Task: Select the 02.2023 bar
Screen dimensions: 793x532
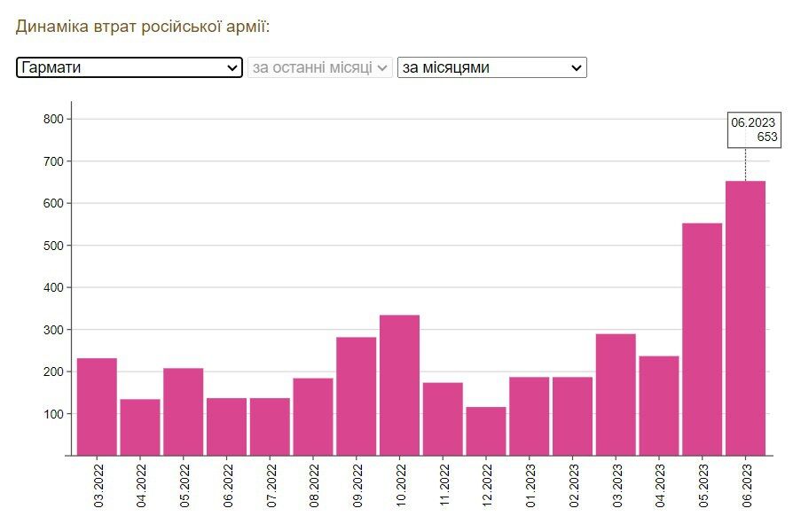Action: tap(572, 416)
